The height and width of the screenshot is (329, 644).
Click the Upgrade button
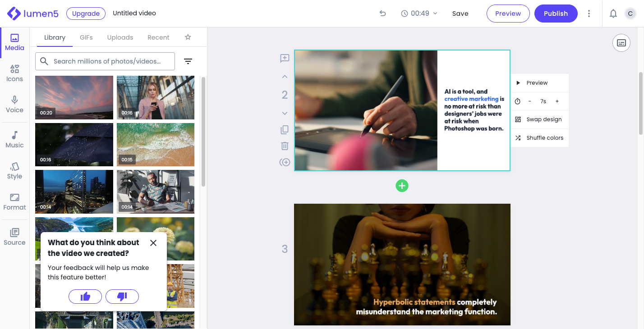point(86,14)
